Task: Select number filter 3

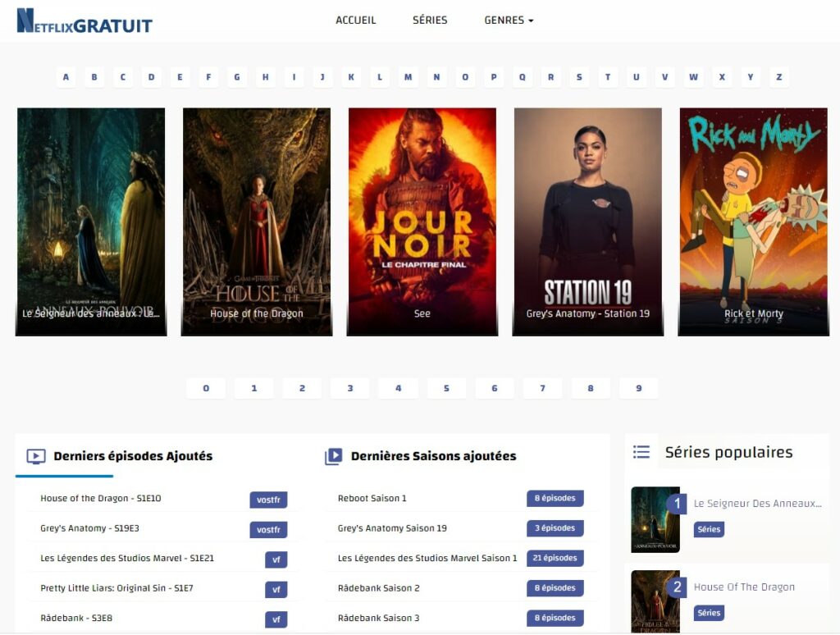Action: [x=350, y=388]
